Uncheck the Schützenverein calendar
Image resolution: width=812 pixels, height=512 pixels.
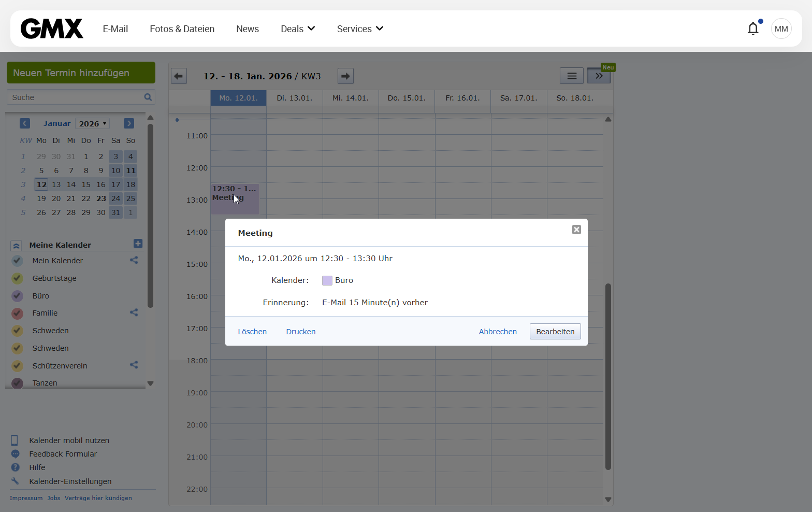(x=17, y=366)
